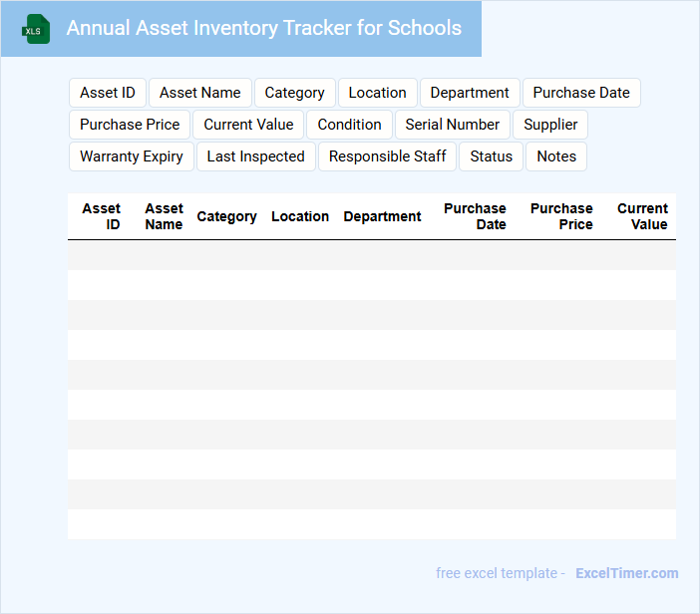Click the Last Inspected tag
The width and height of the screenshot is (700, 614).
coord(256,156)
